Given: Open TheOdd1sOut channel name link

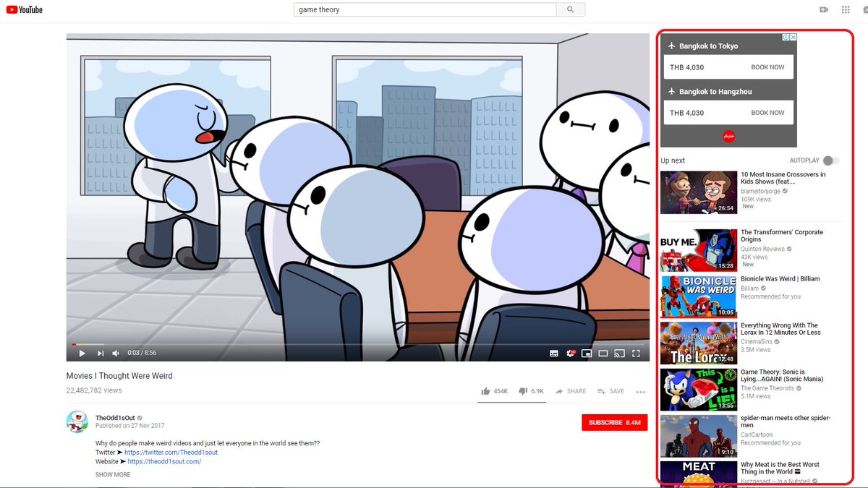Looking at the screenshot, I should [x=116, y=418].
